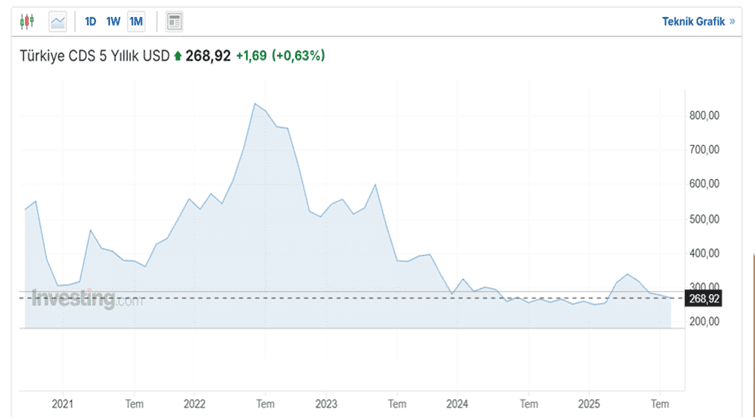The width and height of the screenshot is (755, 418).
Task: Click the black 268,92 current price tag
Action: (704, 298)
